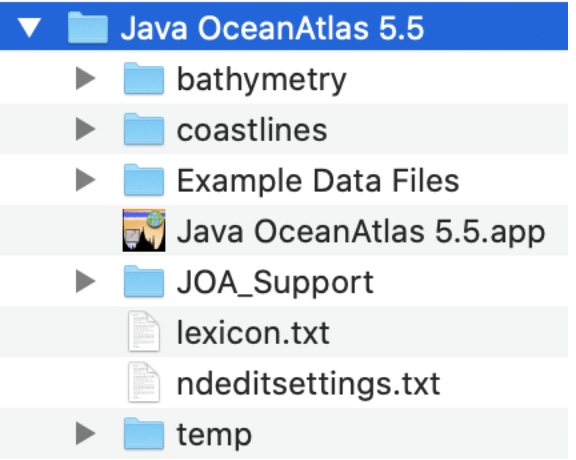The image size is (576, 460).
Task: Collapse the Java OceanAtlas 5.5 folder
Action: (x=29, y=28)
